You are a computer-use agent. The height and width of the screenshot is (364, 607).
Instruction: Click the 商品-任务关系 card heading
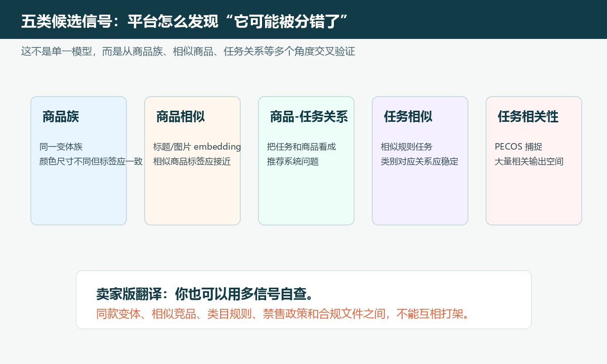point(309,117)
